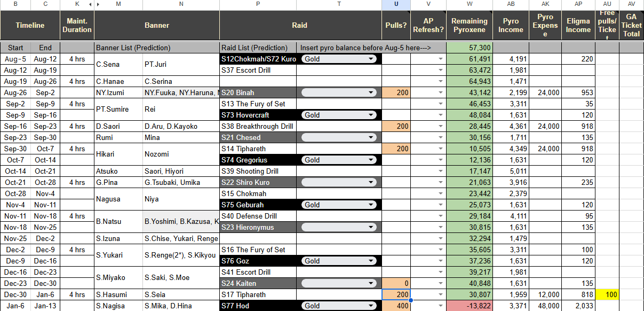Select column W header
The width and height of the screenshot is (644, 311).
pyautogui.click(x=469, y=5)
